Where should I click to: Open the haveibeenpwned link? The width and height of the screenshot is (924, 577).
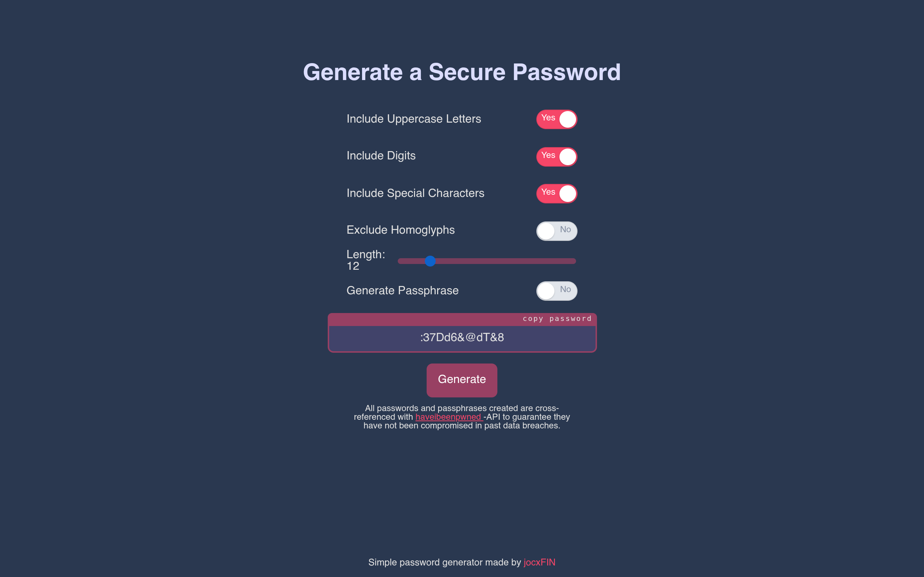449,417
